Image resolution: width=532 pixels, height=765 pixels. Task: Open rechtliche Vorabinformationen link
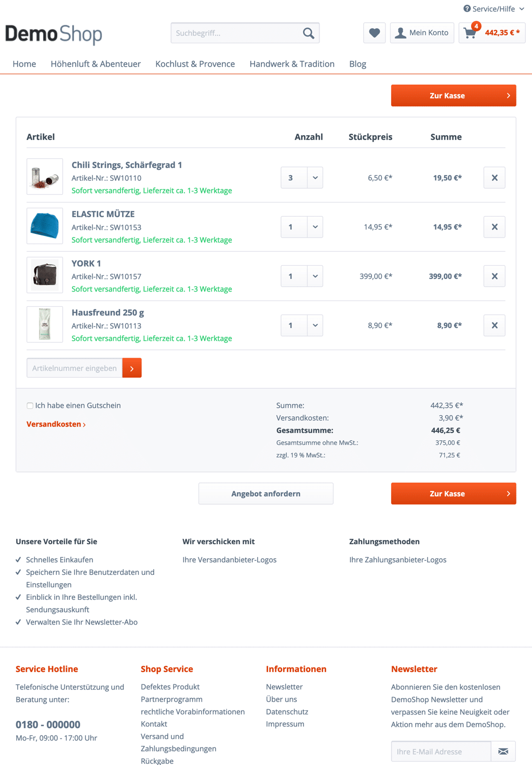pyautogui.click(x=193, y=712)
